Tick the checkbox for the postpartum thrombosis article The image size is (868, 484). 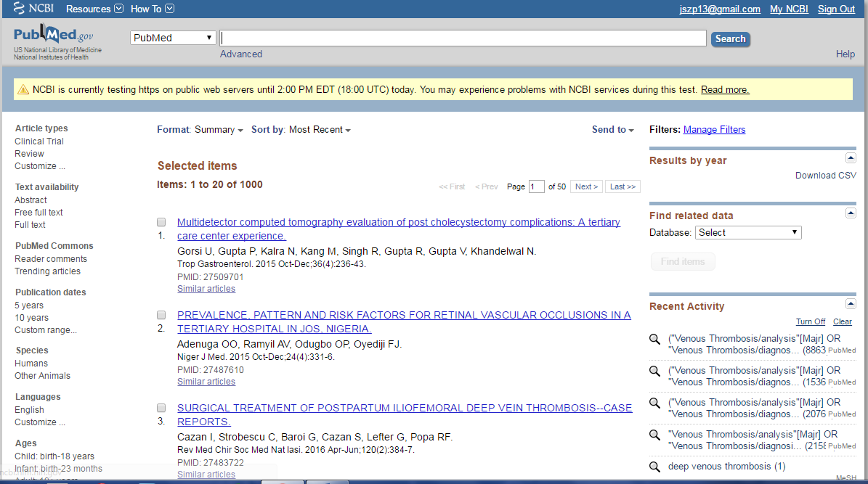(x=161, y=408)
